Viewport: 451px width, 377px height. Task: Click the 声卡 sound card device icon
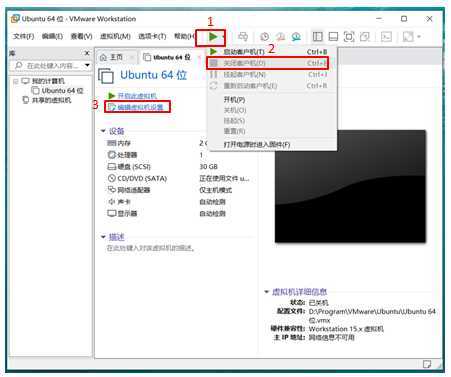coord(112,202)
